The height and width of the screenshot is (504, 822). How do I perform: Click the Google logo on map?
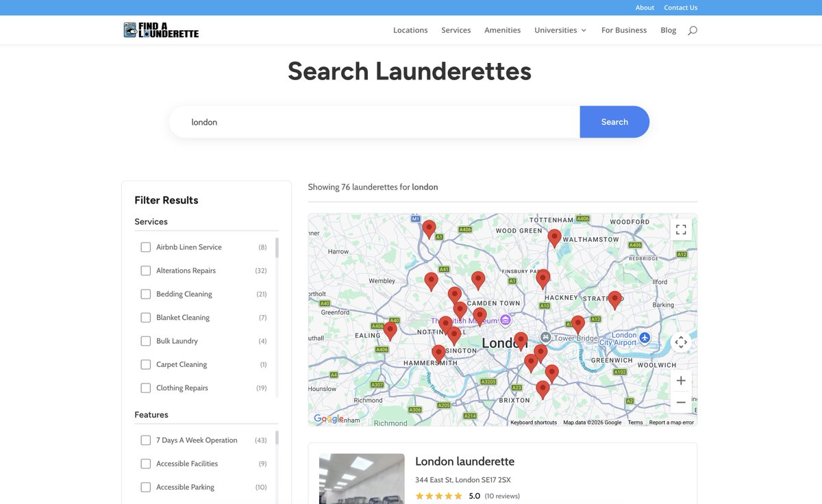(x=329, y=419)
